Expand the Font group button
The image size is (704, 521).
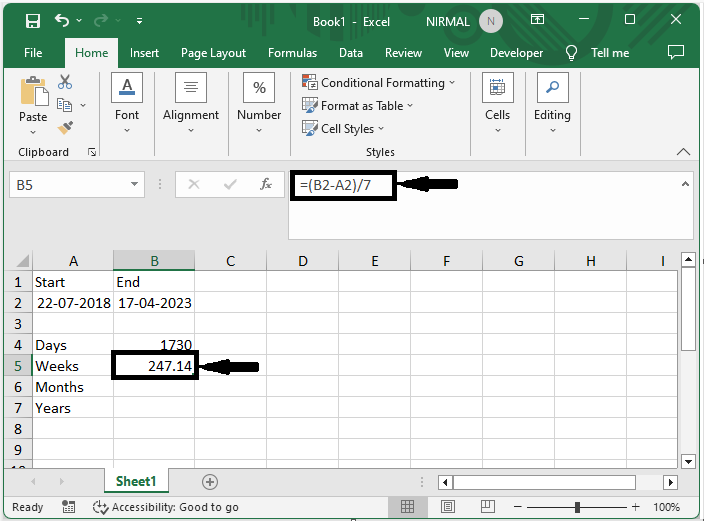[x=127, y=103]
